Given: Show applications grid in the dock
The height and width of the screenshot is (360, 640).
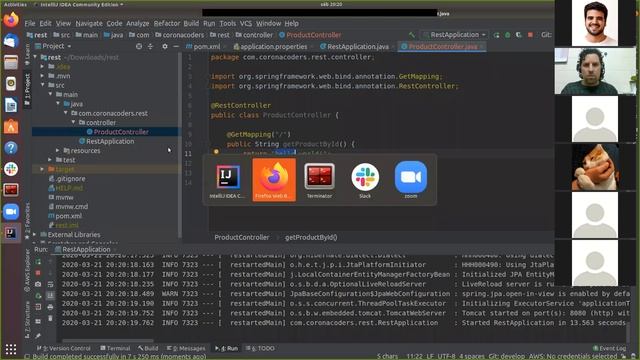Looking at the screenshot, I should (11, 349).
